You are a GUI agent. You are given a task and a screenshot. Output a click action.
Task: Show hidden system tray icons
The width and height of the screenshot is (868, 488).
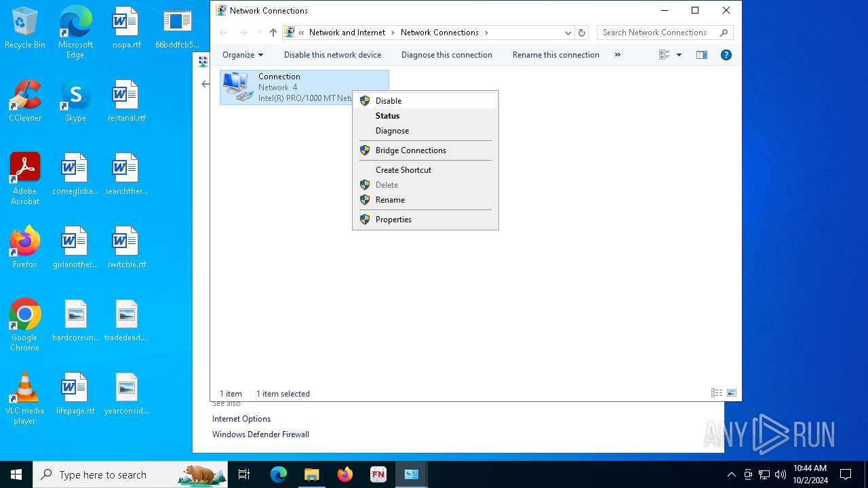(731, 474)
